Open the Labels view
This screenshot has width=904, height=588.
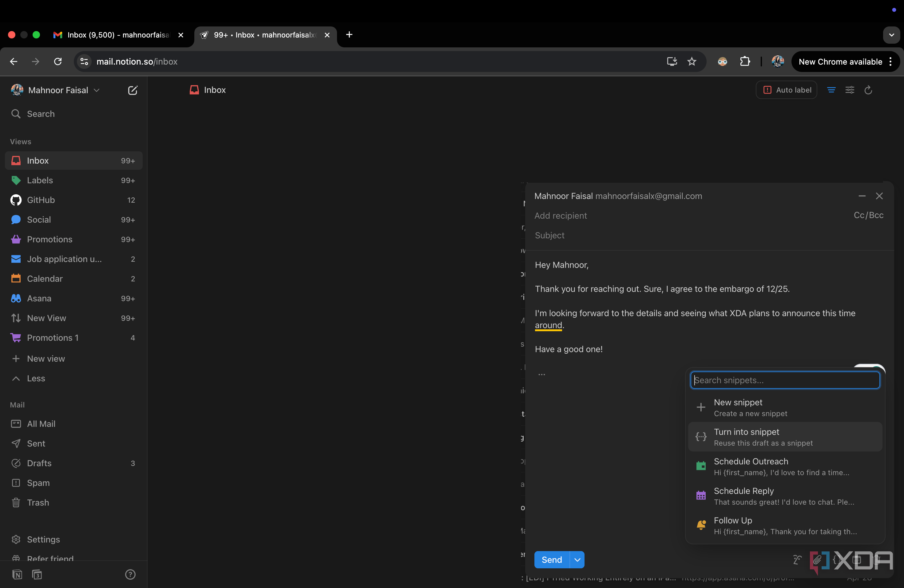(74, 181)
